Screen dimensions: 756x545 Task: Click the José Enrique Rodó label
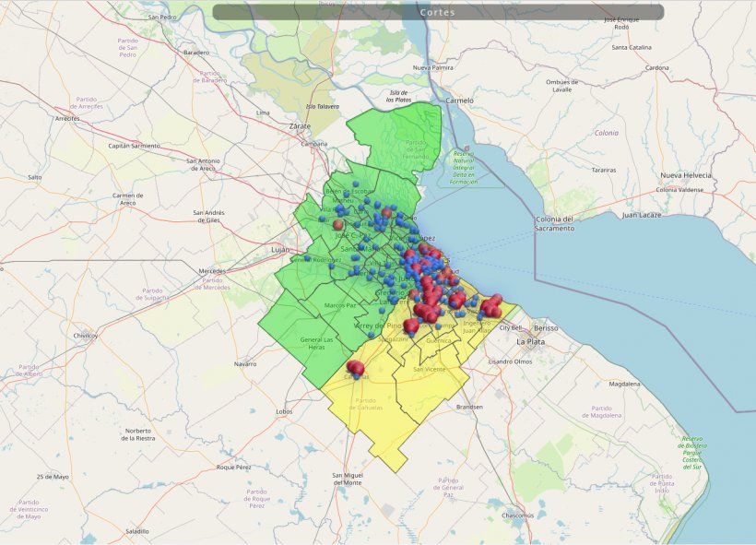tap(621, 23)
